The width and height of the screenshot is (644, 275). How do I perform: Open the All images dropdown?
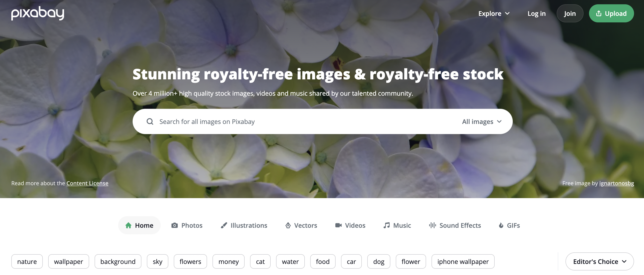482,122
